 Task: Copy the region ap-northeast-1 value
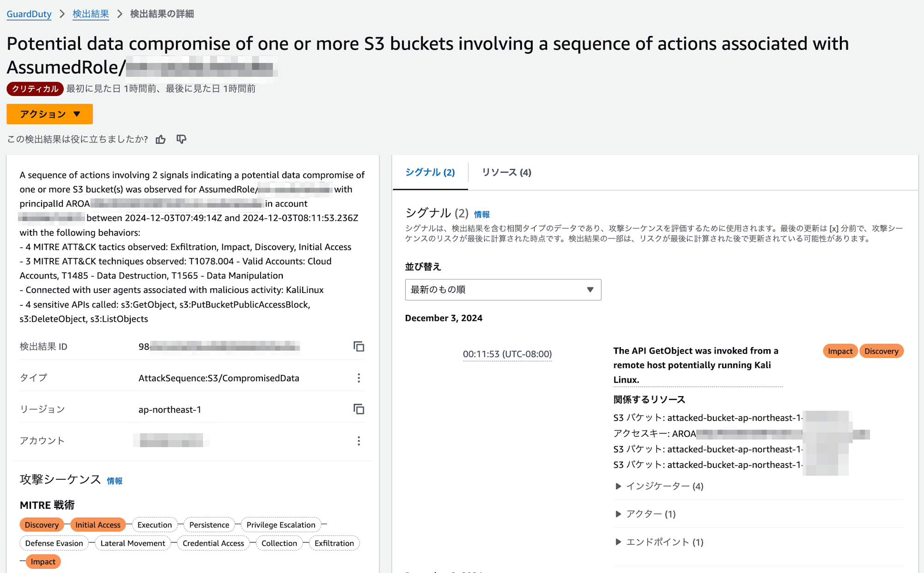tap(359, 409)
